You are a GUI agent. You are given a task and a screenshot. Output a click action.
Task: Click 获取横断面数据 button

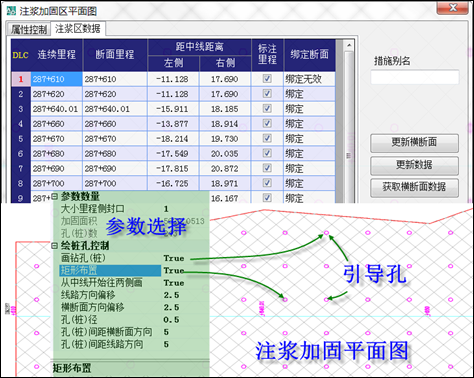click(x=414, y=187)
